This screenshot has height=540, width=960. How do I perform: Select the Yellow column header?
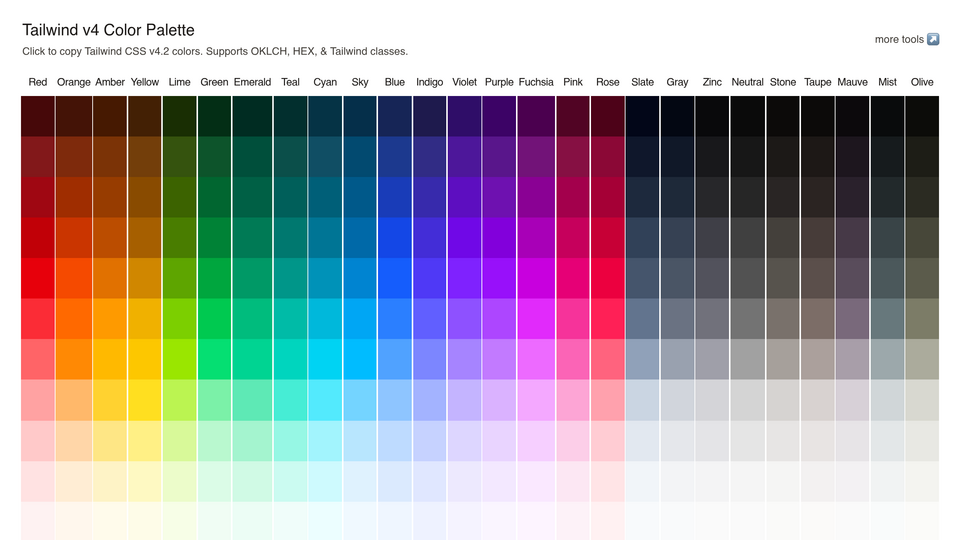click(x=144, y=82)
